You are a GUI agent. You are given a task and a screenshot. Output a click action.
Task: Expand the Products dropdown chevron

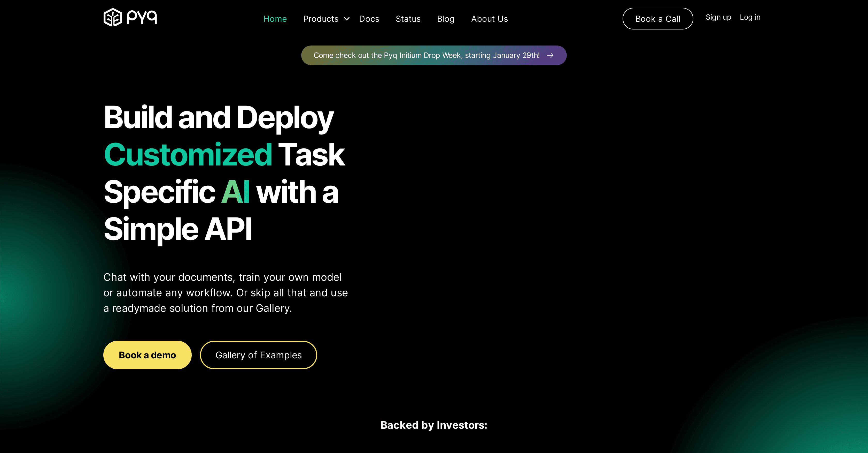(x=347, y=19)
